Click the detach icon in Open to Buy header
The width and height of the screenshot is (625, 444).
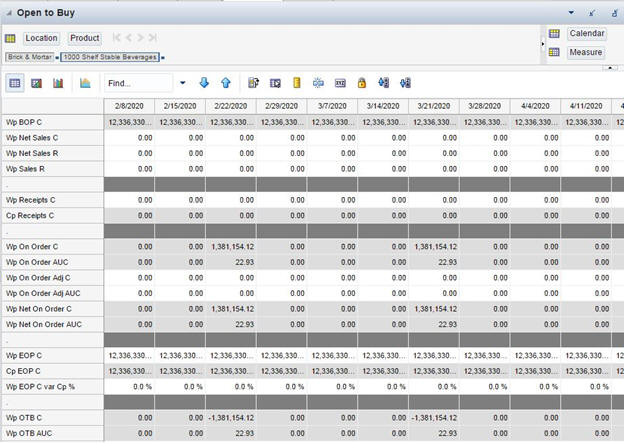click(592, 13)
